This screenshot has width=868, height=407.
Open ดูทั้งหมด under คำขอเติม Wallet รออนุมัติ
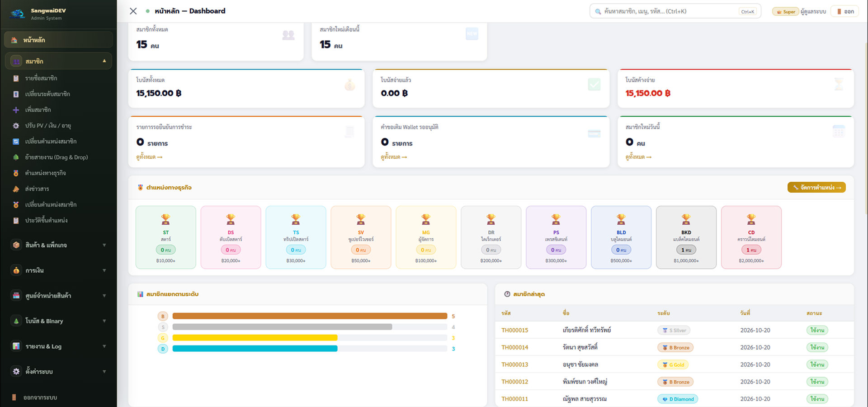click(394, 157)
